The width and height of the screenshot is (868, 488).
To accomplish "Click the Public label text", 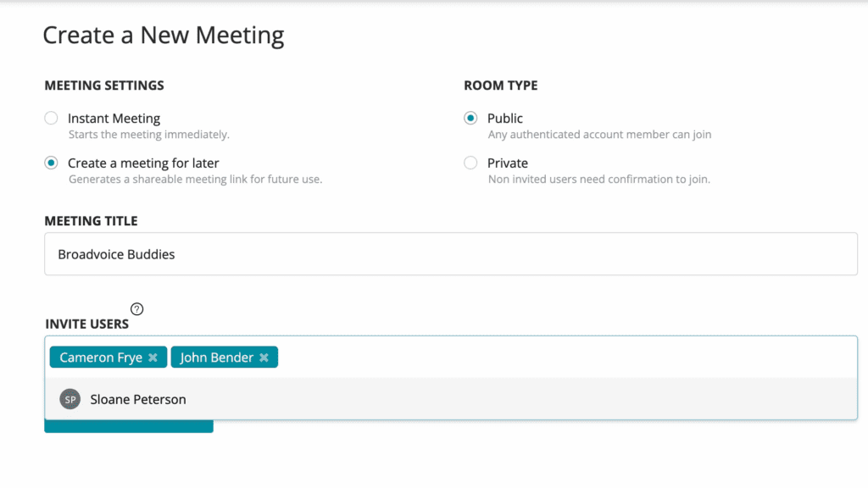I will pos(504,118).
